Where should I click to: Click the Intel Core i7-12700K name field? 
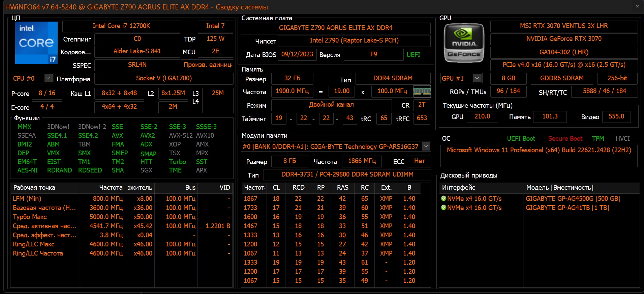pyautogui.click(x=121, y=26)
